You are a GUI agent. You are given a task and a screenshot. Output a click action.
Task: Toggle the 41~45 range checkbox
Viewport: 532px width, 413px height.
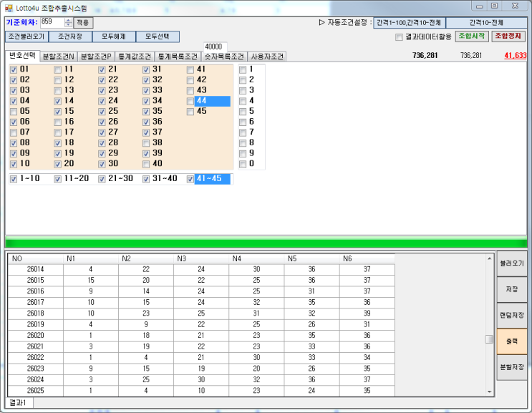point(190,179)
